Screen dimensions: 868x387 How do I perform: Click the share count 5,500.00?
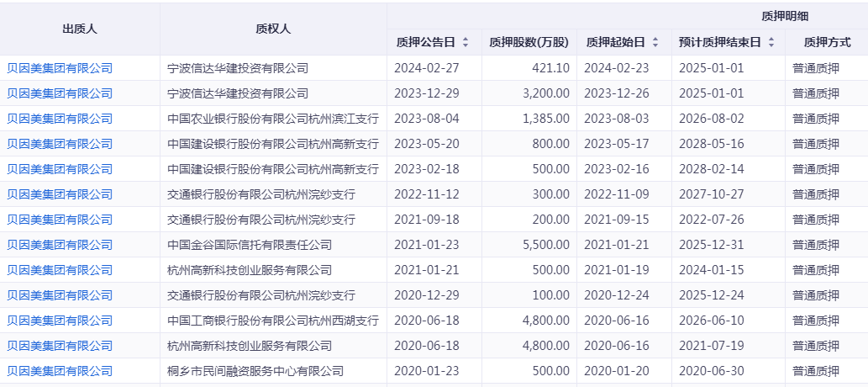[546, 245]
